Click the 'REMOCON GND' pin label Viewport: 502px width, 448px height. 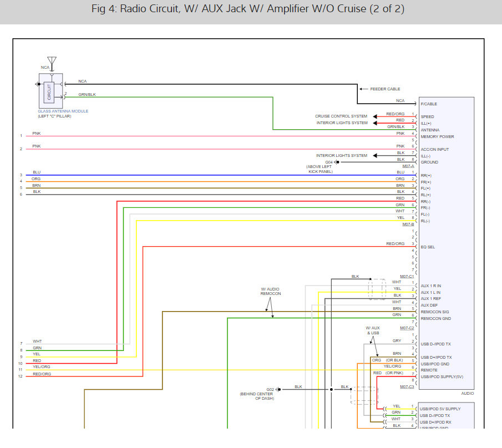click(436, 319)
